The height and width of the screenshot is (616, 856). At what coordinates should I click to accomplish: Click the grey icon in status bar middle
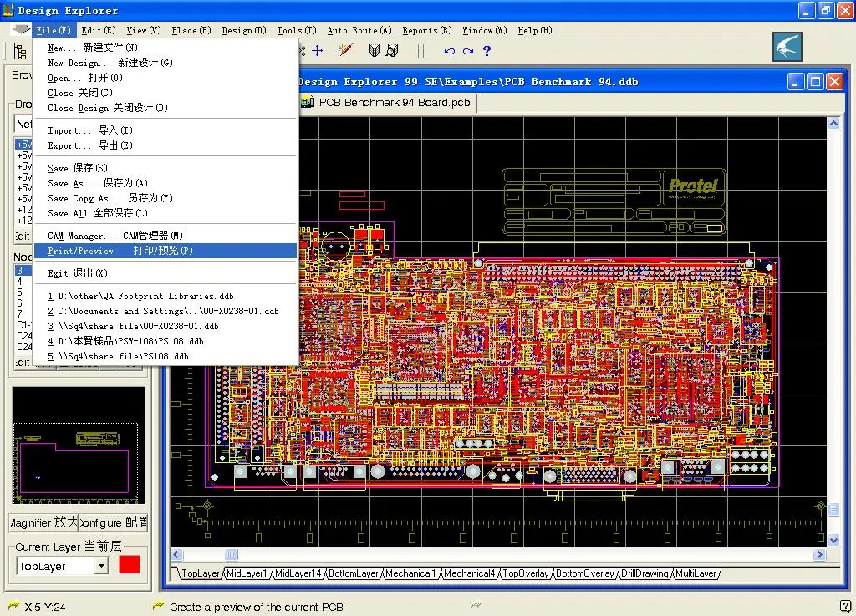pos(476,605)
